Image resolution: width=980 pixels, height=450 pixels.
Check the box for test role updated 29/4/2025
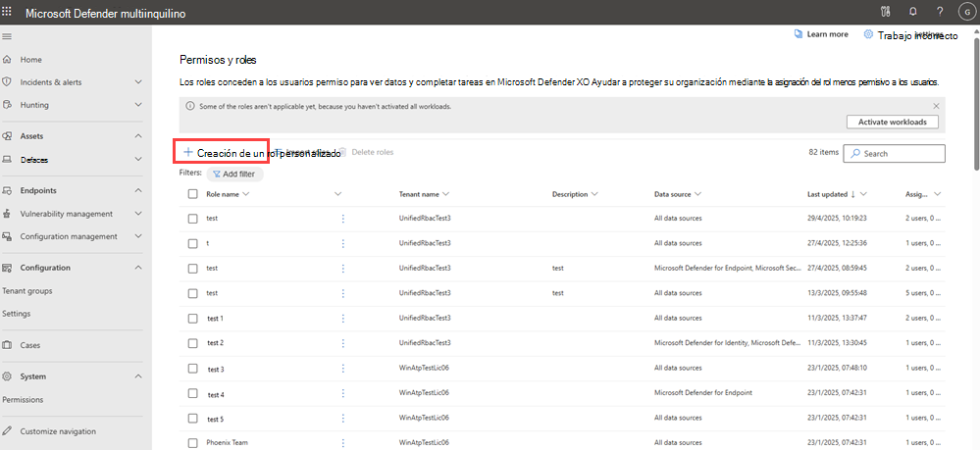coord(192,218)
